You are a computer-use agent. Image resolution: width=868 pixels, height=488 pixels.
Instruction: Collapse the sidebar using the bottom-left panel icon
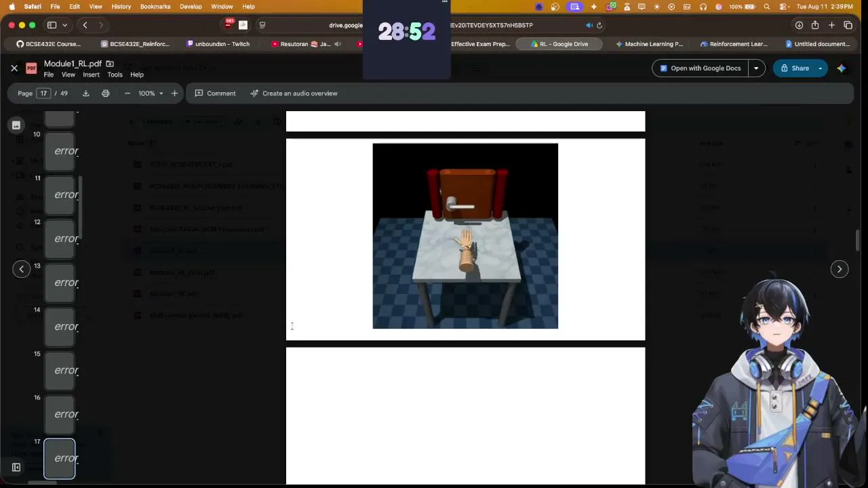tap(16, 467)
